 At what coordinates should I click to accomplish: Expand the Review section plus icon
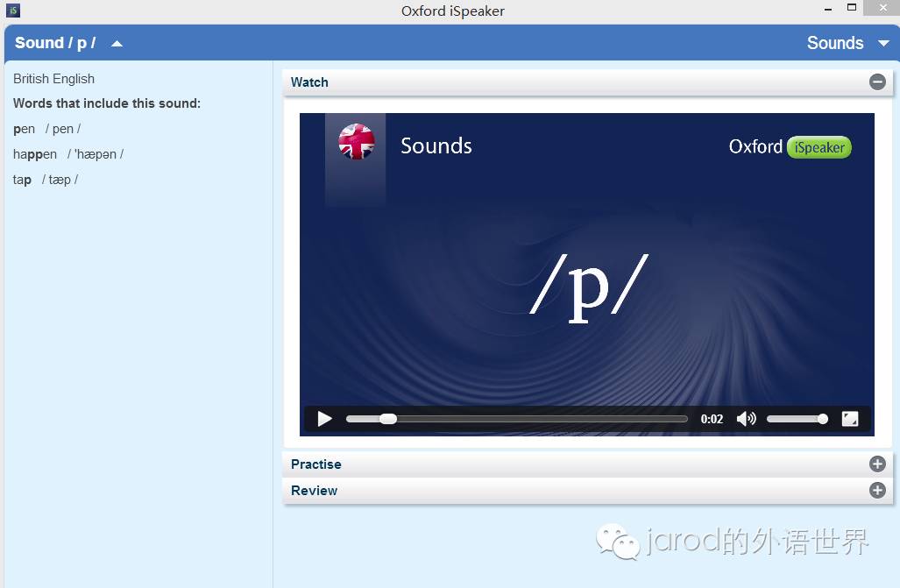tap(877, 491)
